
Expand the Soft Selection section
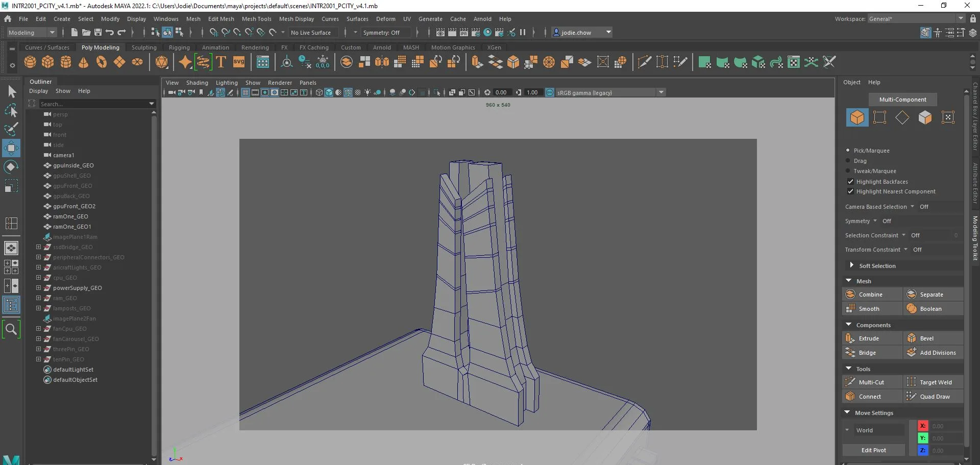[x=851, y=265]
